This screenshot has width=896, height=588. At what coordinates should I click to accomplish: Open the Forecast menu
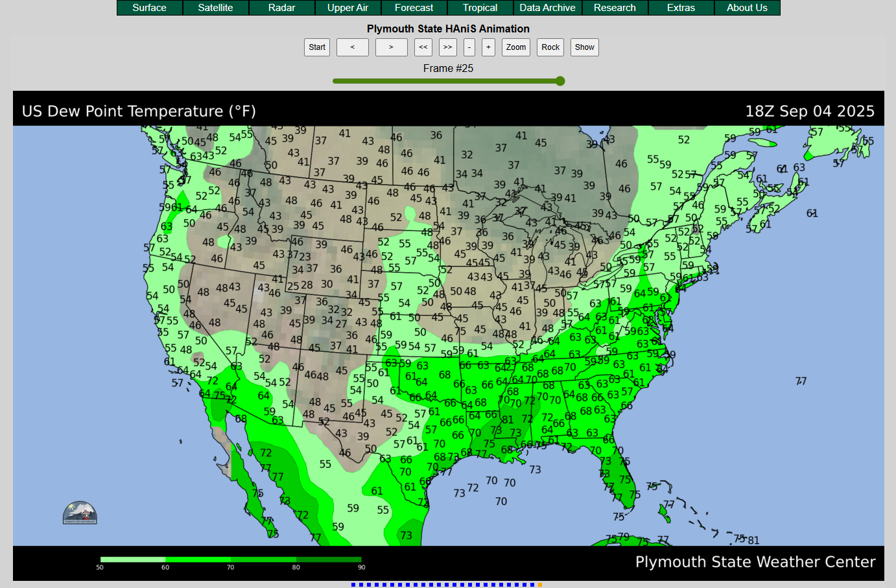(x=414, y=8)
